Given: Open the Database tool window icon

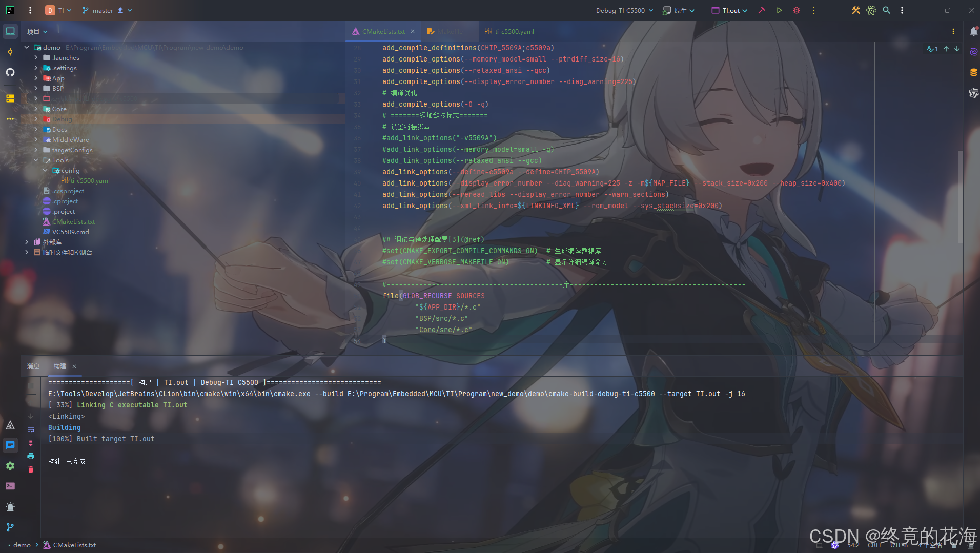Looking at the screenshot, I should point(973,72).
